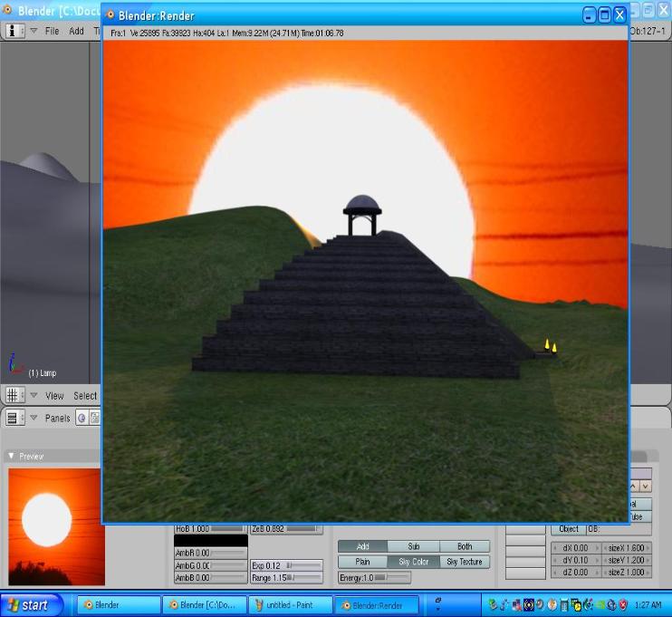The width and height of the screenshot is (672, 617).
Task: Open the 3D viewport View menu
Action: 54,395
